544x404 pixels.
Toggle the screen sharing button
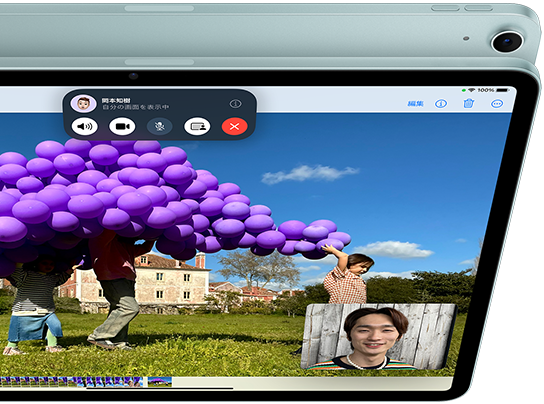click(197, 126)
